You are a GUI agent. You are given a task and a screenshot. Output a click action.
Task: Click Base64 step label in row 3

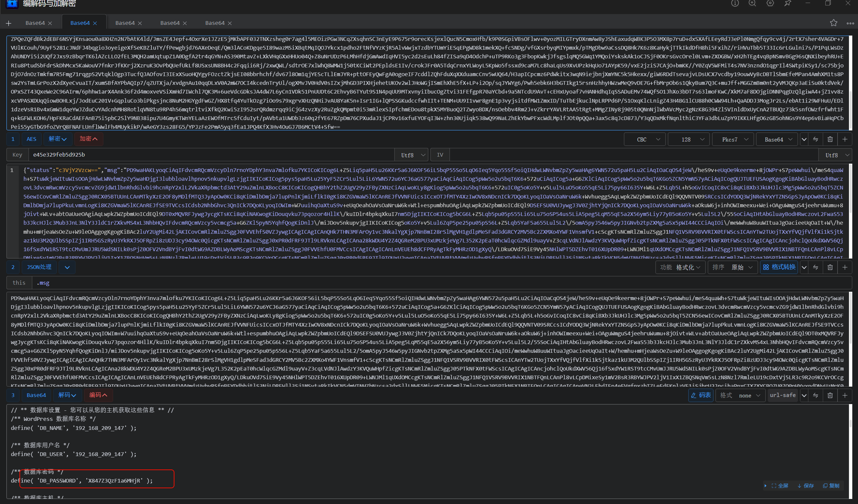point(36,395)
